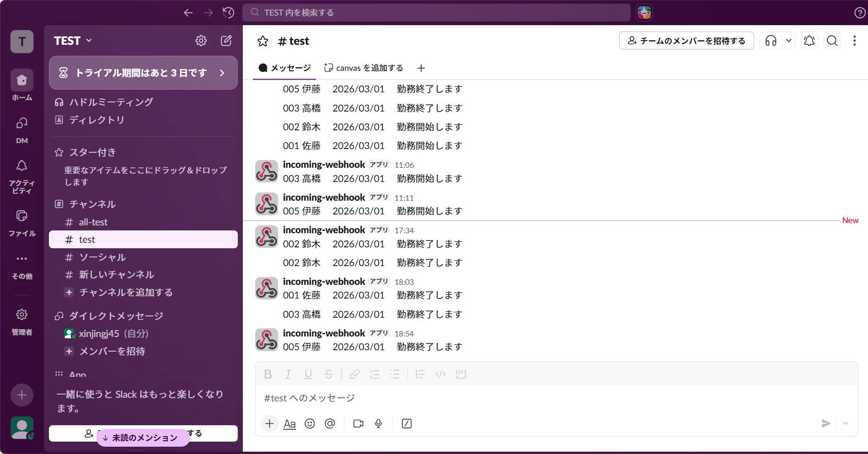868x454 pixels.
Task: Open huddle options dropdown arrow
Action: (x=789, y=41)
